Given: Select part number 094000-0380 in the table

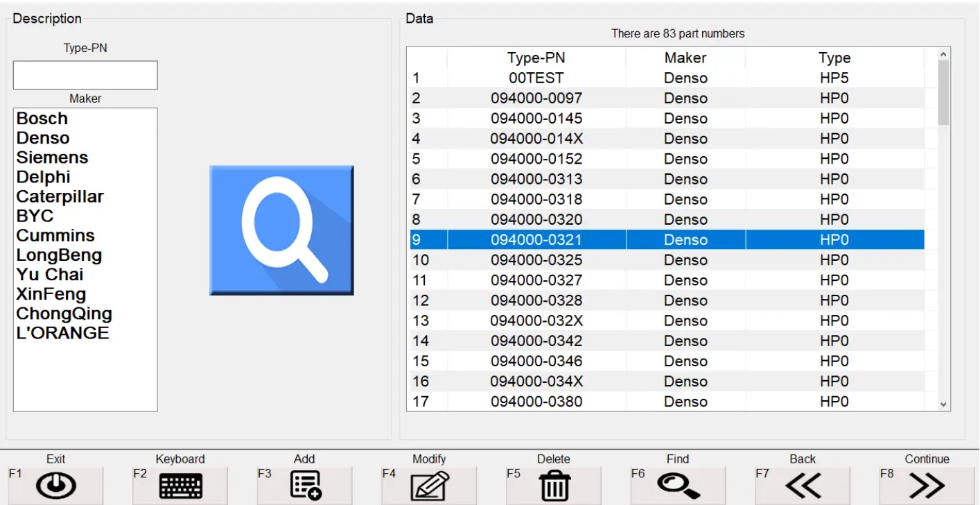Looking at the screenshot, I should [x=536, y=401].
